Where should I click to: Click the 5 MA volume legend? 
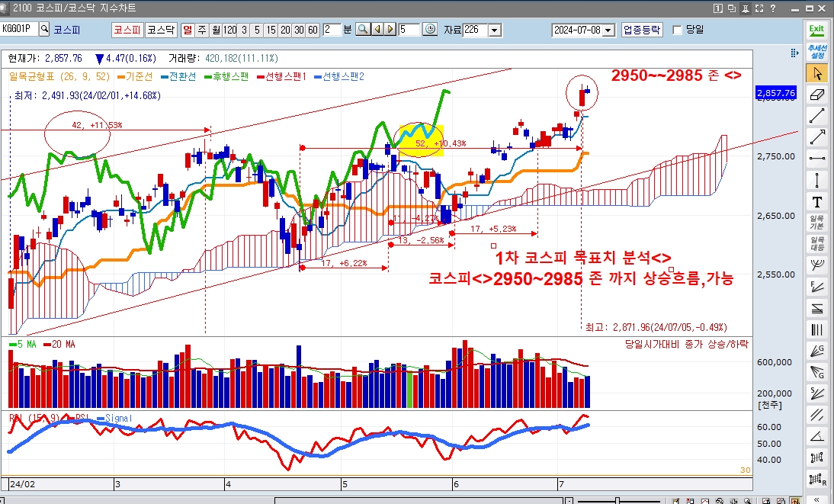coord(23,345)
